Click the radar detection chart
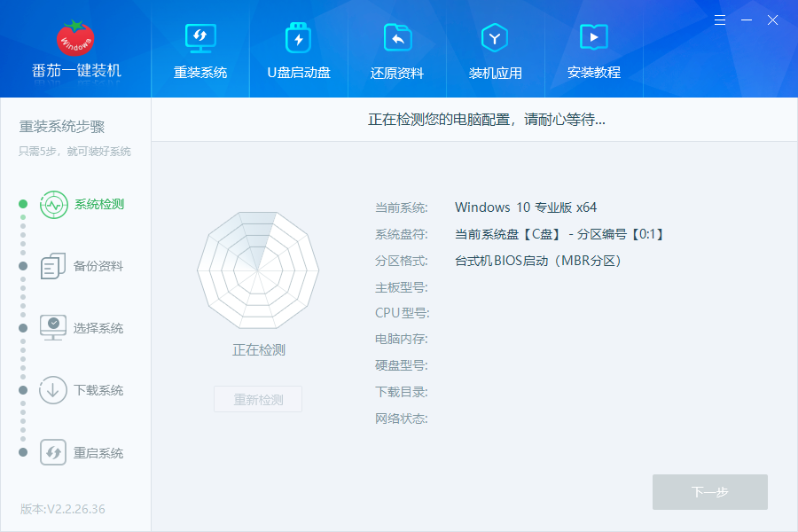798x532 pixels. [x=258, y=270]
